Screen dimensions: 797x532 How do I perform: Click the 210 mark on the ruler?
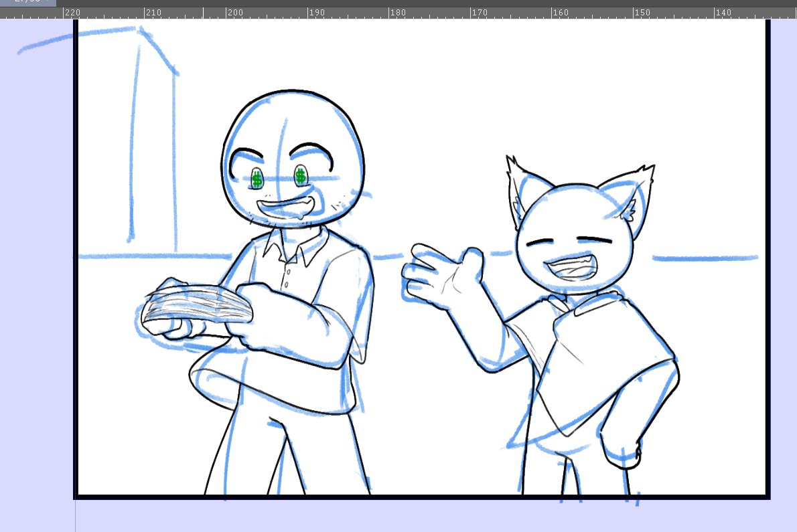[x=154, y=13]
